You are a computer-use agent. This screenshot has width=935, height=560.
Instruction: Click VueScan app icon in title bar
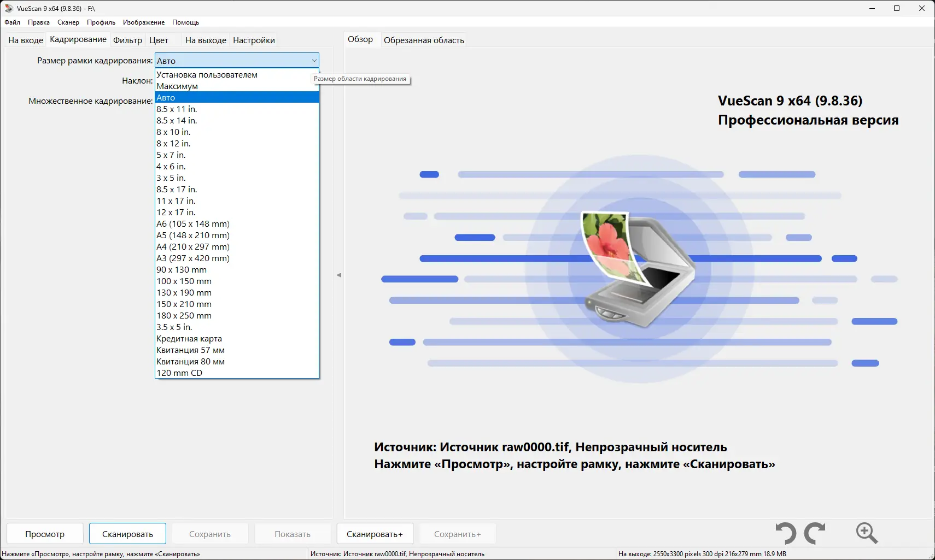pyautogui.click(x=9, y=8)
